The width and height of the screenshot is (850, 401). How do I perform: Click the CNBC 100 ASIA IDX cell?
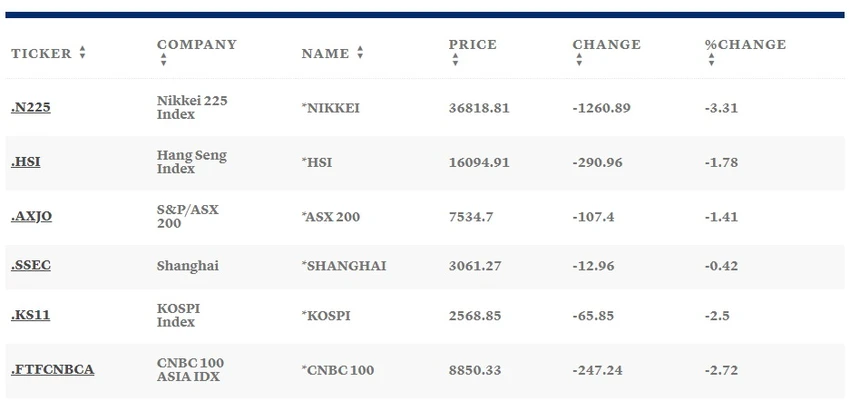tap(190, 370)
